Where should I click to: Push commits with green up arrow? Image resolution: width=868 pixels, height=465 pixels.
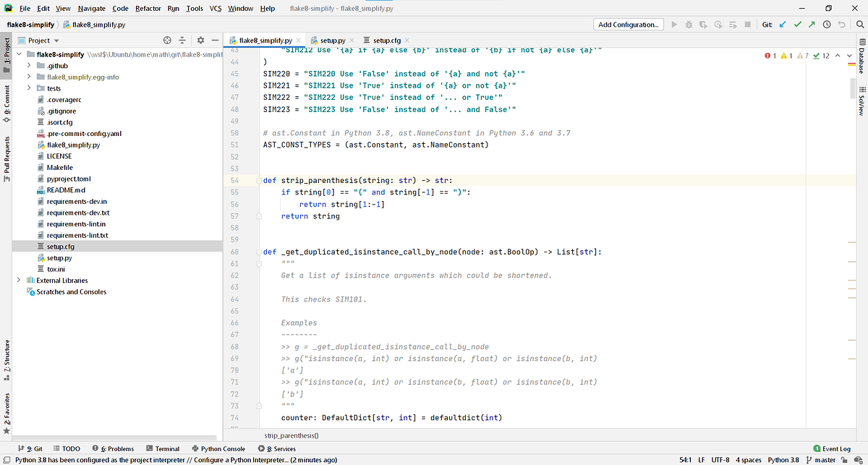811,25
